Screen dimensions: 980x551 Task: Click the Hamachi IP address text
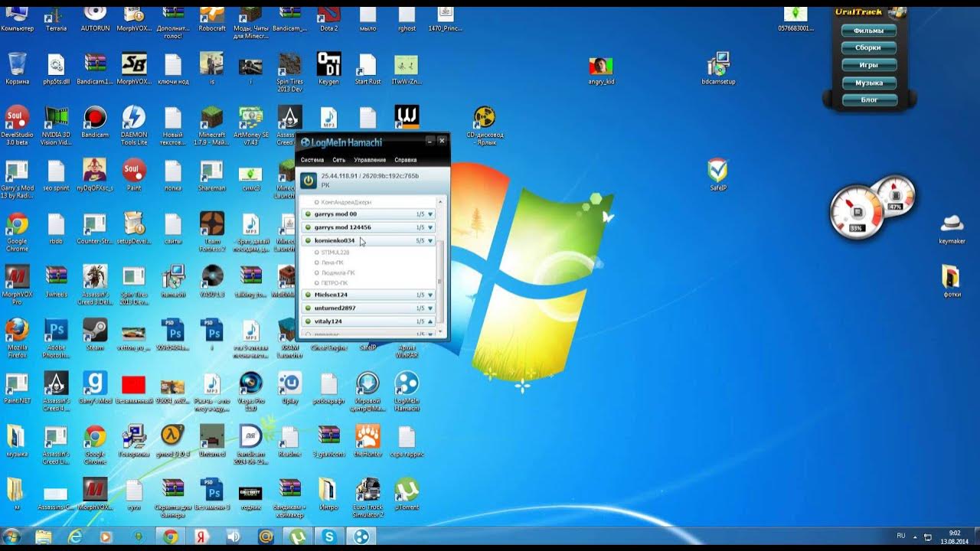pos(370,176)
